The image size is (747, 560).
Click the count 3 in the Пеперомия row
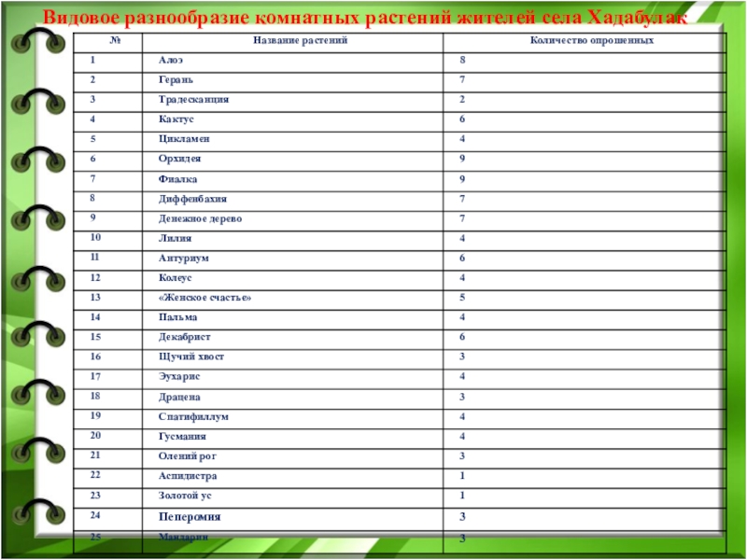pos(462,517)
